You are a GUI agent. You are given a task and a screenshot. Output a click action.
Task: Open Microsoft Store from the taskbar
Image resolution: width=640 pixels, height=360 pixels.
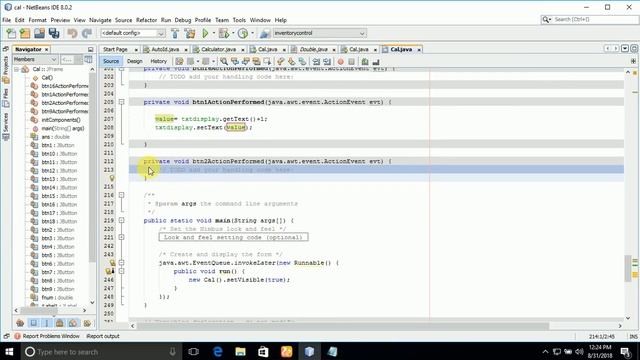[263, 351]
